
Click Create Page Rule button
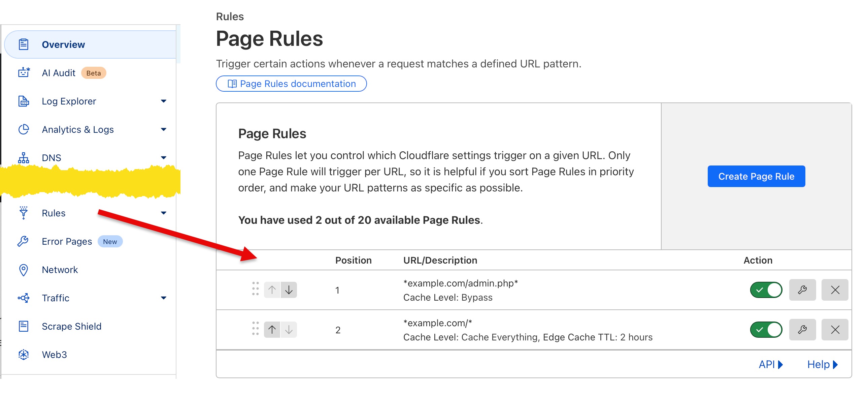pos(756,176)
